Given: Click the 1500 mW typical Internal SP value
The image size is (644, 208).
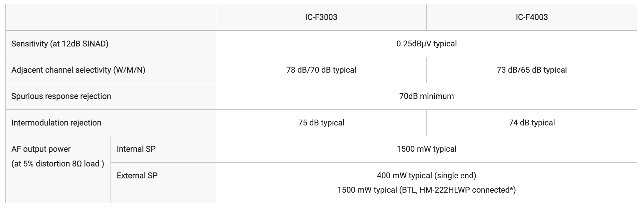Looking at the screenshot, I should point(426,149).
